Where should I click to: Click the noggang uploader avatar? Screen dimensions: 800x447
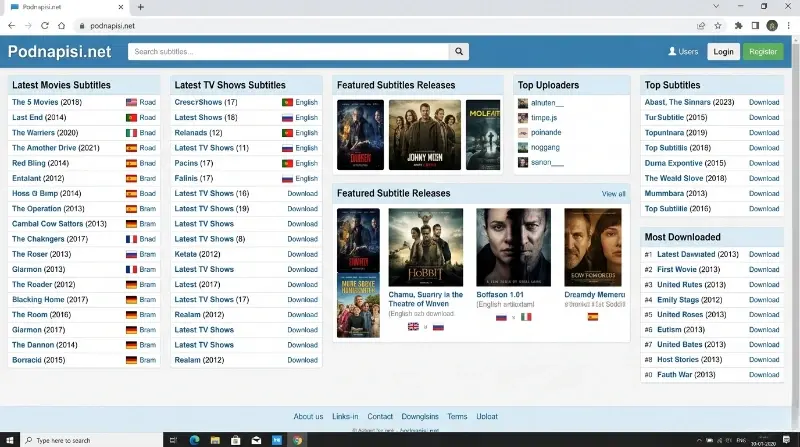523,147
